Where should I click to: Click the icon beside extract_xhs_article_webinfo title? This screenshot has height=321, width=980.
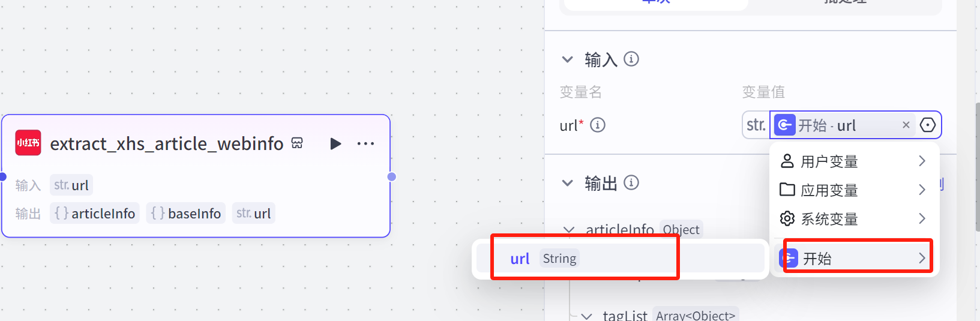[x=297, y=143]
